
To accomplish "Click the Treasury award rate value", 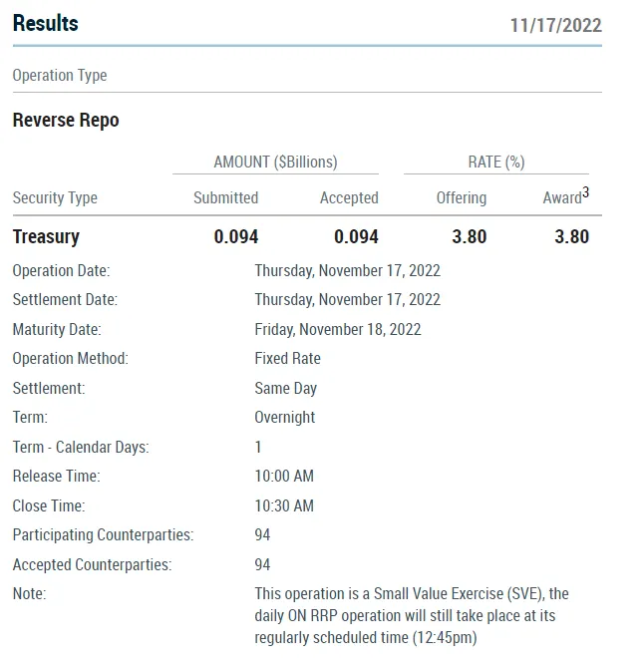I will (571, 236).
